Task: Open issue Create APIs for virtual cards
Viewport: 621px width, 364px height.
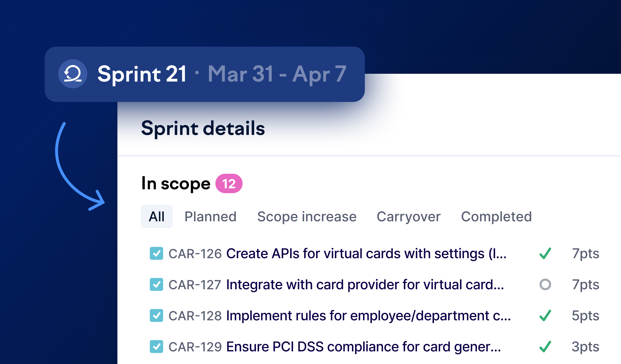Action: pyautogui.click(x=366, y=253)
